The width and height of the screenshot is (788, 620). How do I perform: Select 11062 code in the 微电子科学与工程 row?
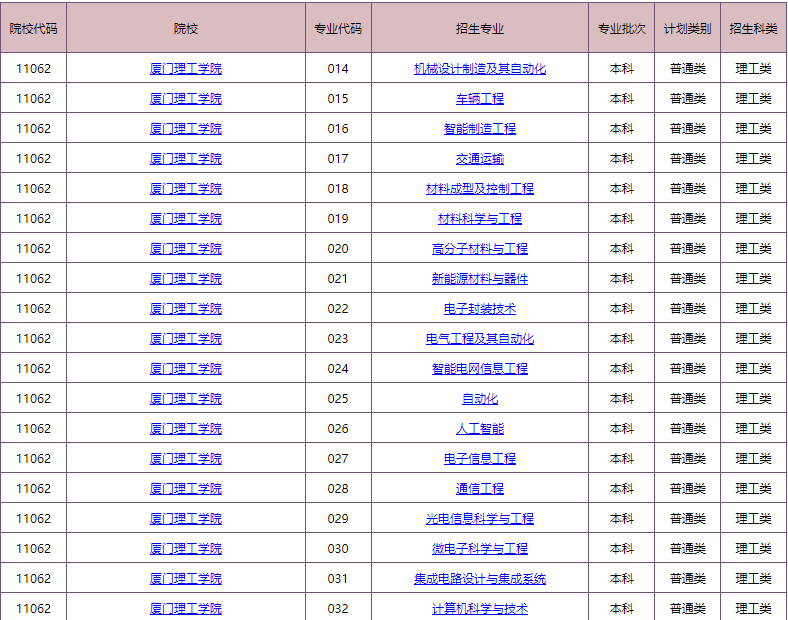click(x=33, y=549)
